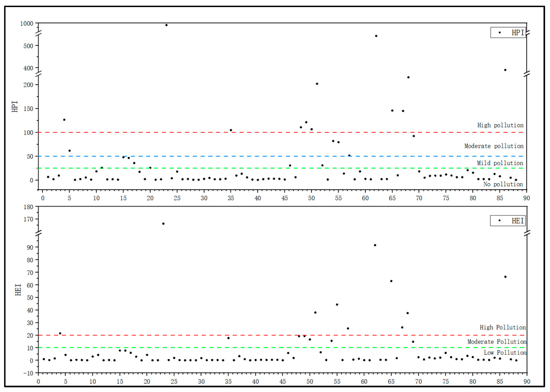Click the HEI data point near 90

click(x=375, y=245)
